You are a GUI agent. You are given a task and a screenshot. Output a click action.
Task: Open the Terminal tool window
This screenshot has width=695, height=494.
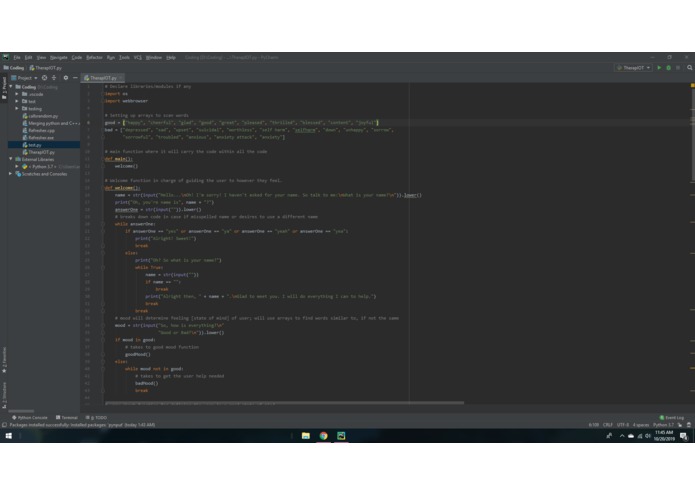click(x=66, y=417)
